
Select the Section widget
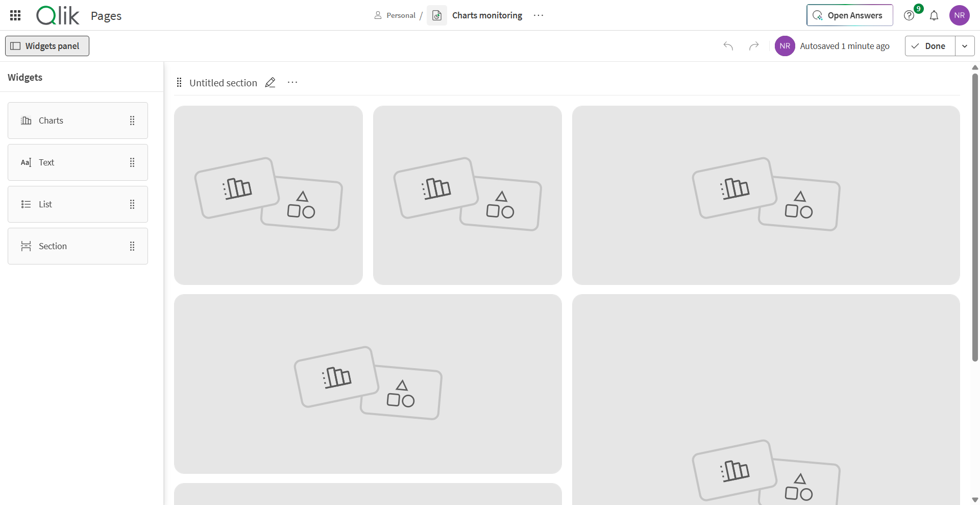[x=78, y=246]
